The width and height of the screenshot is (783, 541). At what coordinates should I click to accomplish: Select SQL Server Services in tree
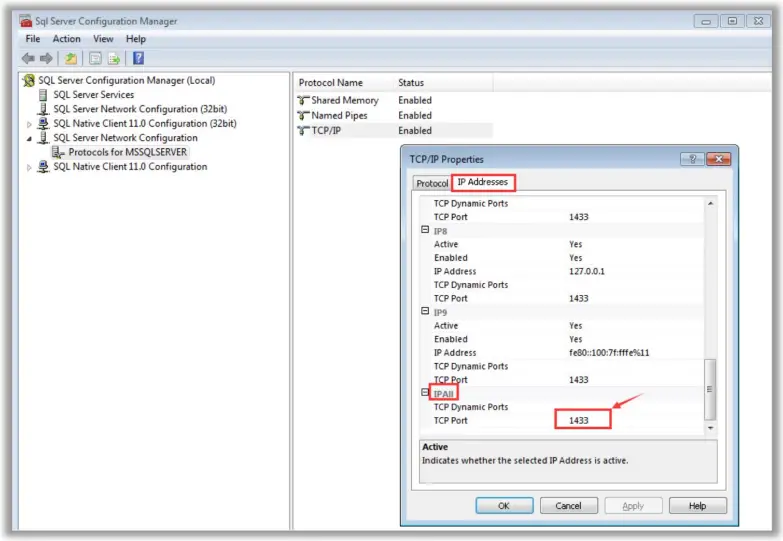(x=94, y=95)
